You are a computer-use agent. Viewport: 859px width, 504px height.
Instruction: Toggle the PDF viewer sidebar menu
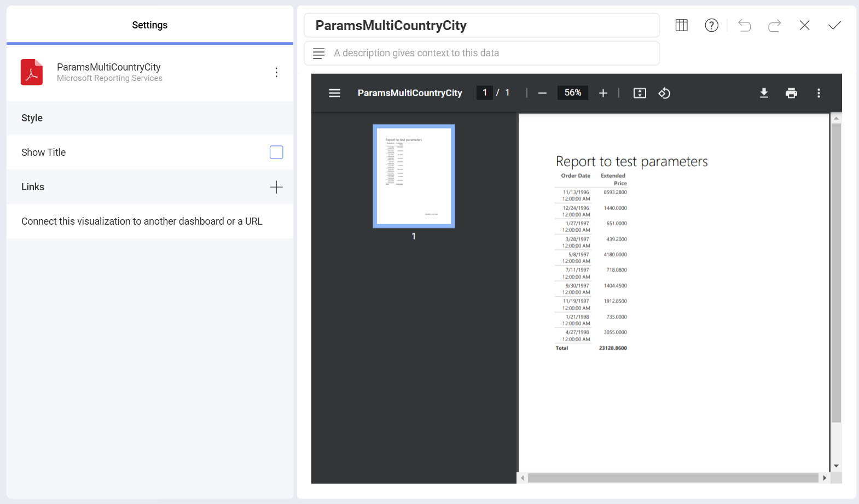(x=334, y=93)
